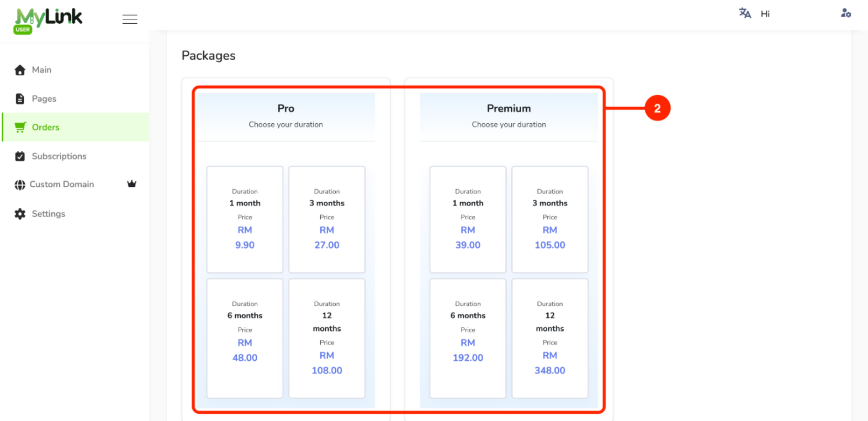The height and width of the screenshot is (421, 868).
Task: Go to the Subscriptions menu item
Action: (x=76, y=156)
